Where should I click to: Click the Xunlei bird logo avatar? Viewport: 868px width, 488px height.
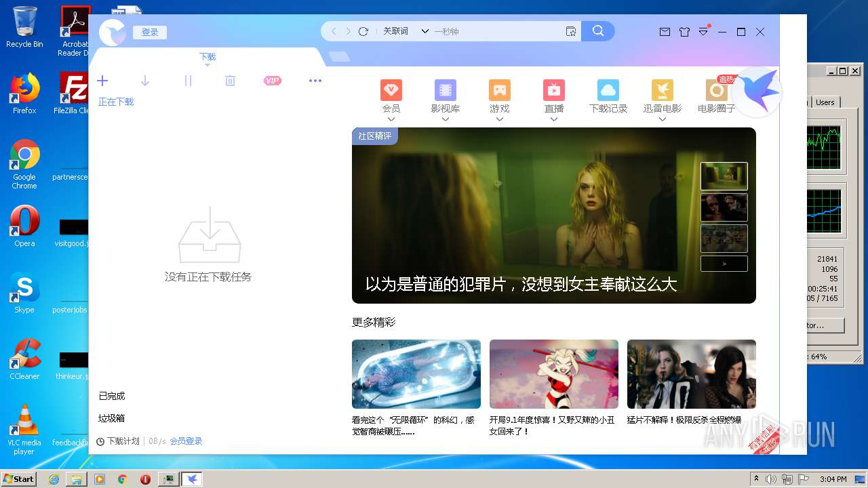(113, 32)
